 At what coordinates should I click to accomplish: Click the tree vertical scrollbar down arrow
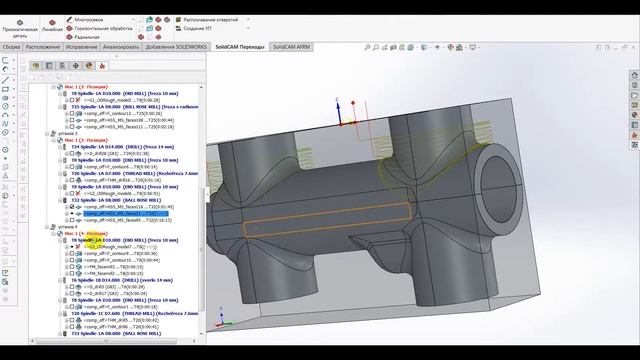point(201,333)
